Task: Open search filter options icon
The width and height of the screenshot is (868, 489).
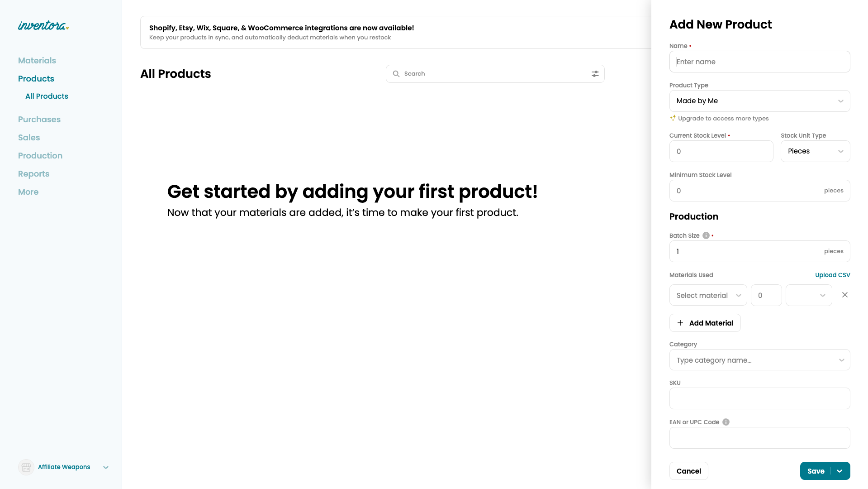Action: pyautogui.click(x=595, y=74)
